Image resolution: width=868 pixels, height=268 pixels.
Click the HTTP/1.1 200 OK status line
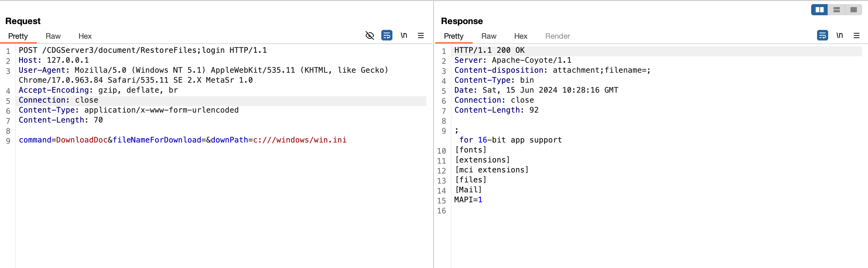tap(489, 50)
